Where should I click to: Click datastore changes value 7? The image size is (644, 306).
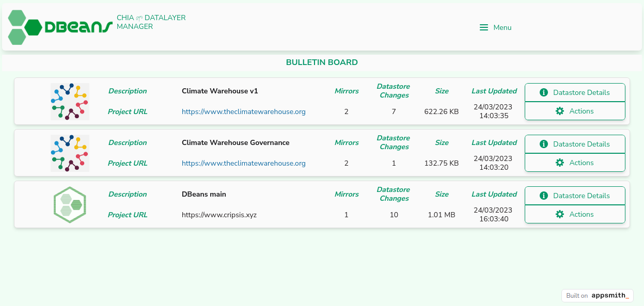click(394, 111)
